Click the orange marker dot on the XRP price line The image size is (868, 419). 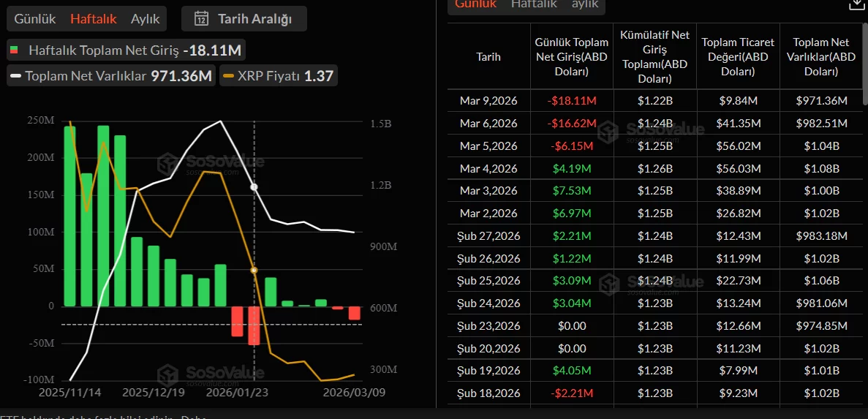point(254,271)
